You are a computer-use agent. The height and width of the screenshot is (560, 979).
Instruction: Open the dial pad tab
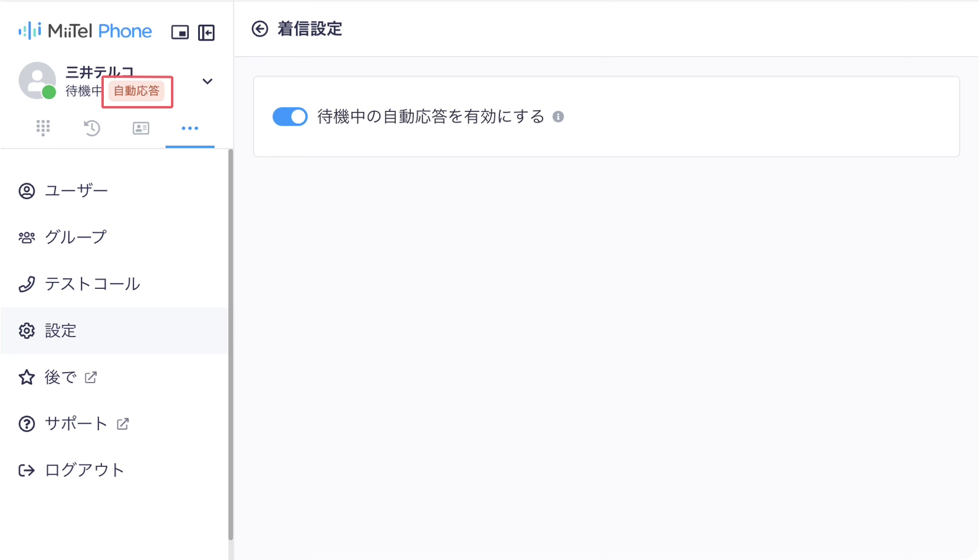point(43,128)
